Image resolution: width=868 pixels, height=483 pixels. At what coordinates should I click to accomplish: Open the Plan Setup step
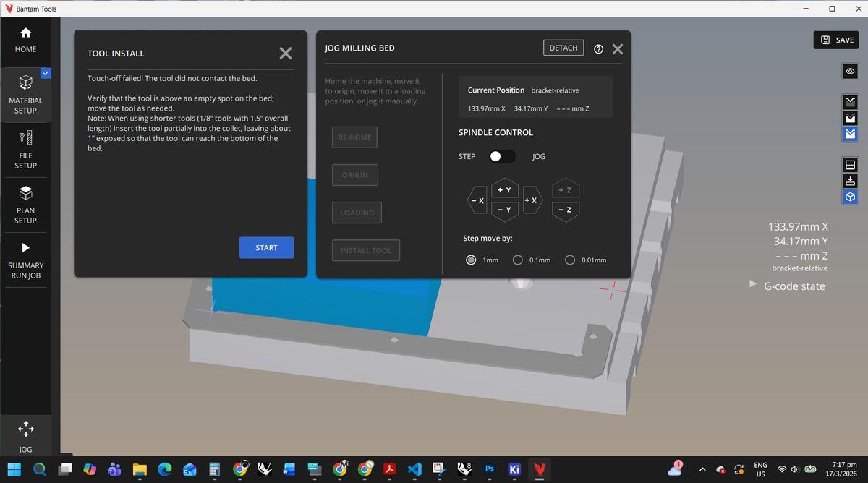pos(25,205)
